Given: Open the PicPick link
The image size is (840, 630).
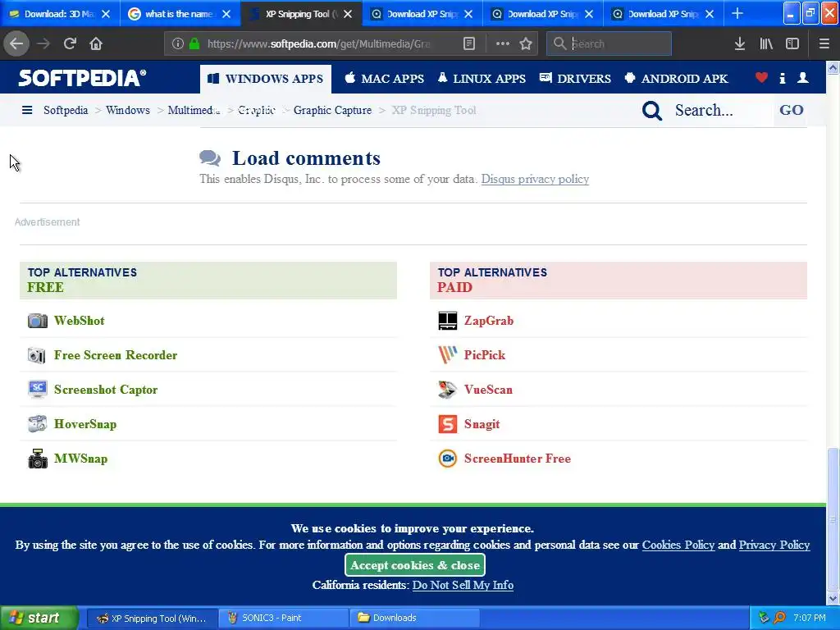Looking at the screenshot, I should (x=484, y=354).
